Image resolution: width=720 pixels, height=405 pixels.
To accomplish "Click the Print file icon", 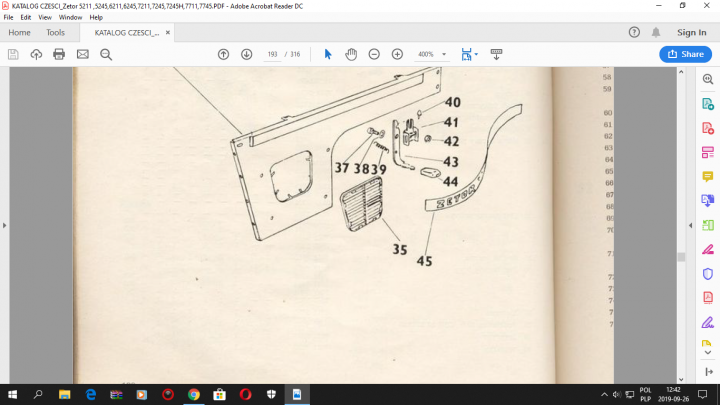I will [x=59, y=54].
